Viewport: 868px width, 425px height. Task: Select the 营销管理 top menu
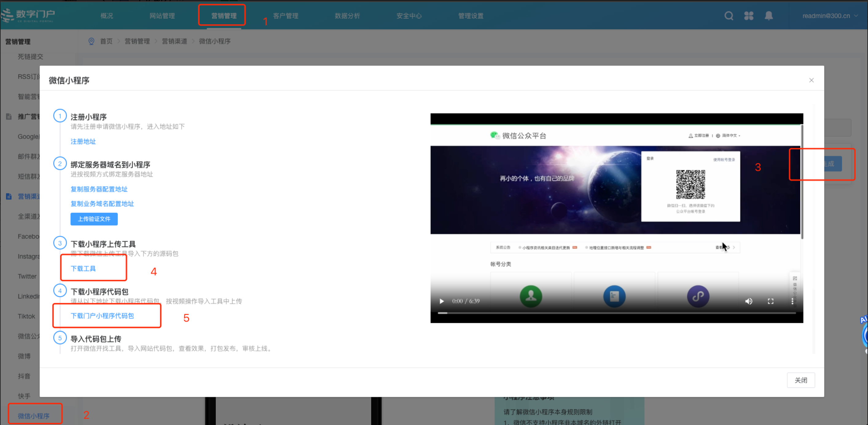tap(224, 16)
